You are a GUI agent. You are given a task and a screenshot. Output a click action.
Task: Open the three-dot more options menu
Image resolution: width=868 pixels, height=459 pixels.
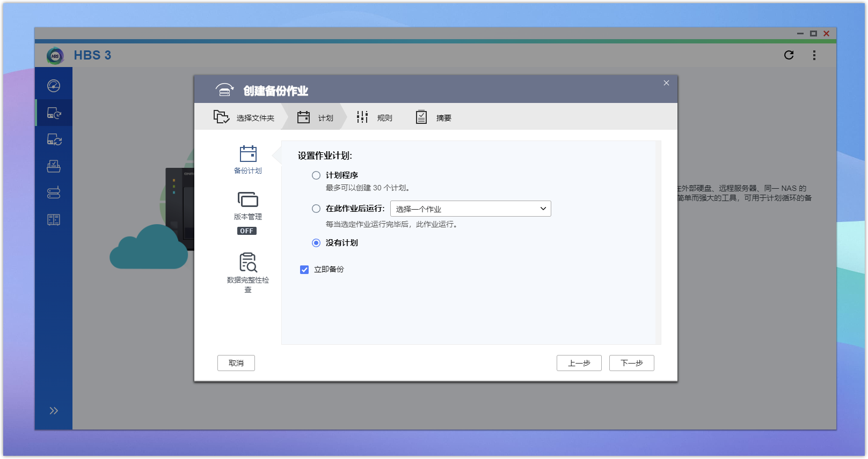(814, 55)
